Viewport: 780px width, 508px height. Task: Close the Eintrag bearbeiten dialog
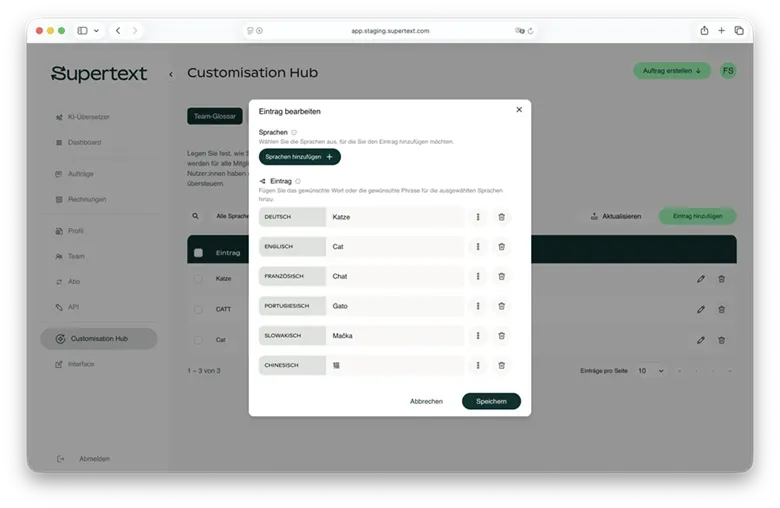coord(518,110)
